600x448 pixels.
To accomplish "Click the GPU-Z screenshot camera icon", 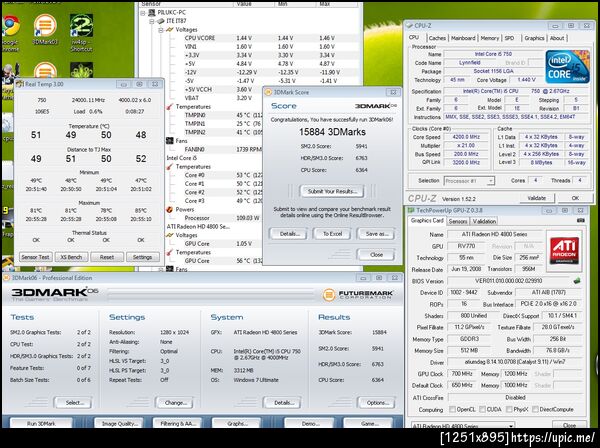I will point(580,220).
